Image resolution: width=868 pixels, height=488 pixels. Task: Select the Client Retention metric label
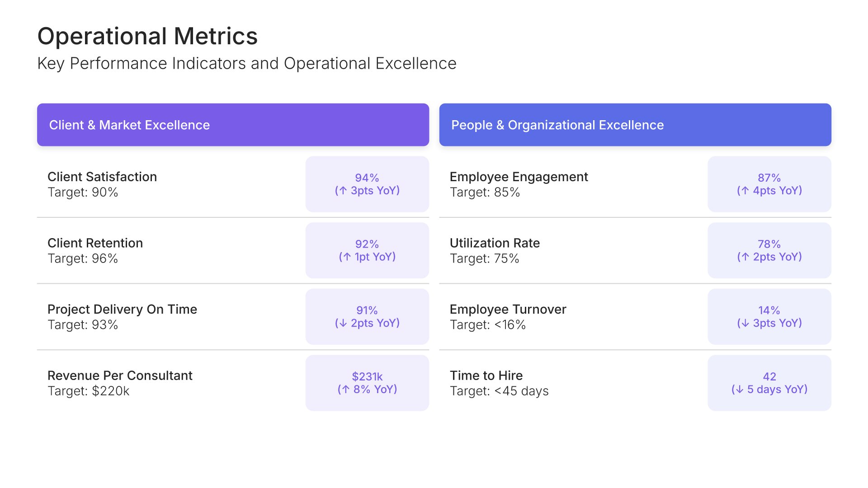(x=95, y=243)
